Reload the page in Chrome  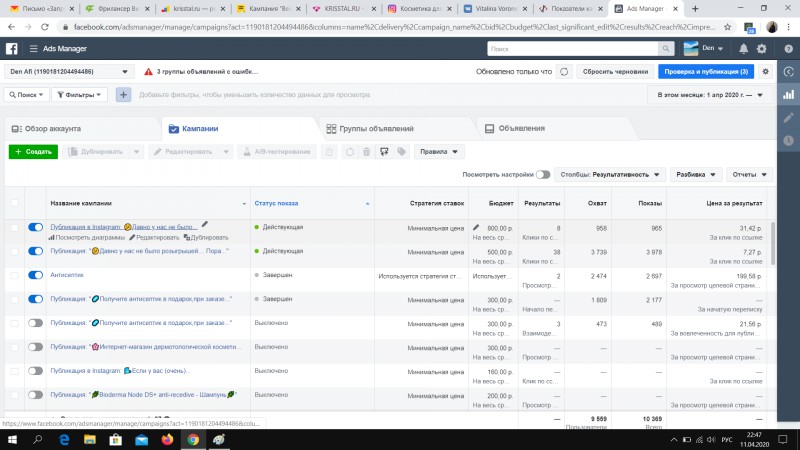[45, 27]
